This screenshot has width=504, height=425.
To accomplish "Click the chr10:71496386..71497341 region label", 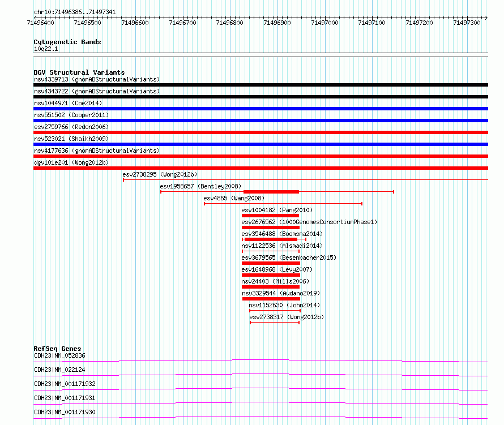I will [x=75, y=12].
